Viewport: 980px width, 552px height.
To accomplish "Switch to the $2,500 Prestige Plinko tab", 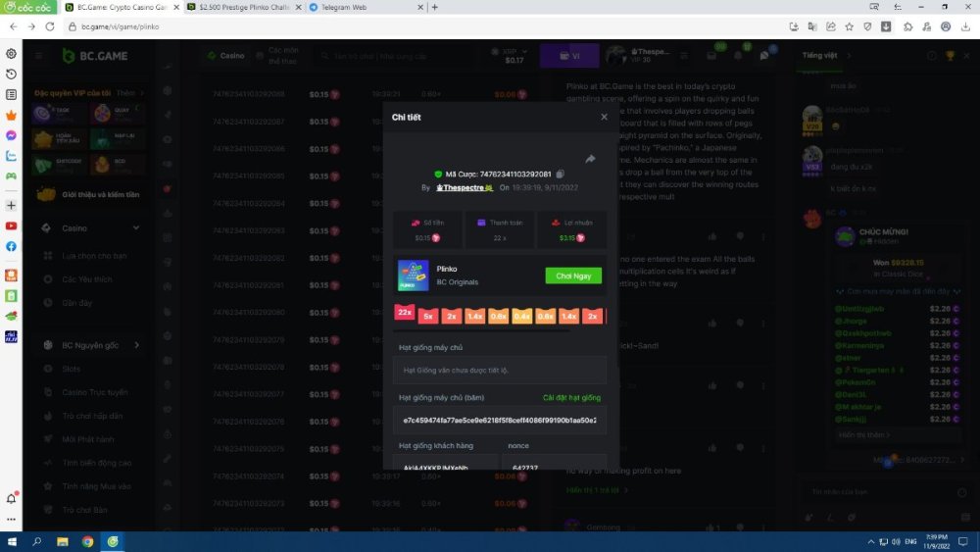I will pos(243,7).
